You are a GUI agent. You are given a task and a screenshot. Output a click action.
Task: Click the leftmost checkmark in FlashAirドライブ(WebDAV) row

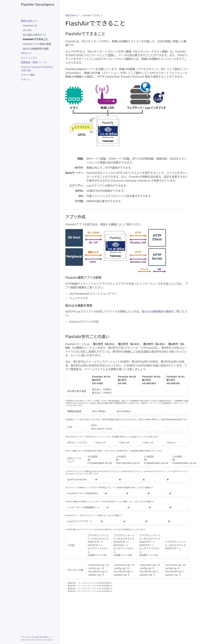(x=106, y=493)
